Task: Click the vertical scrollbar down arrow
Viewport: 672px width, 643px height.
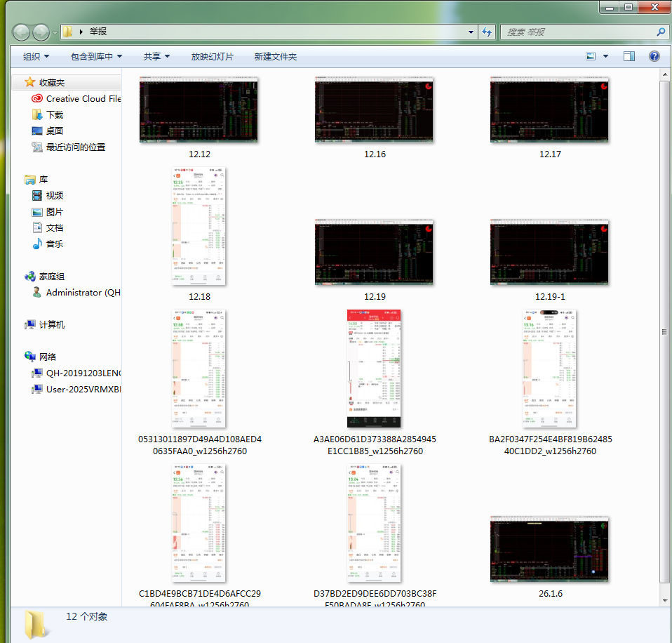Action: (x=665, y=597)
